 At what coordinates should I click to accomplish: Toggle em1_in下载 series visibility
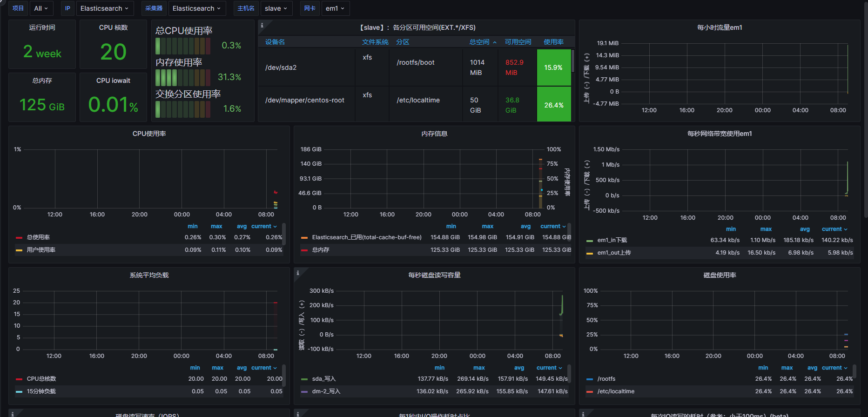point(612,240)
